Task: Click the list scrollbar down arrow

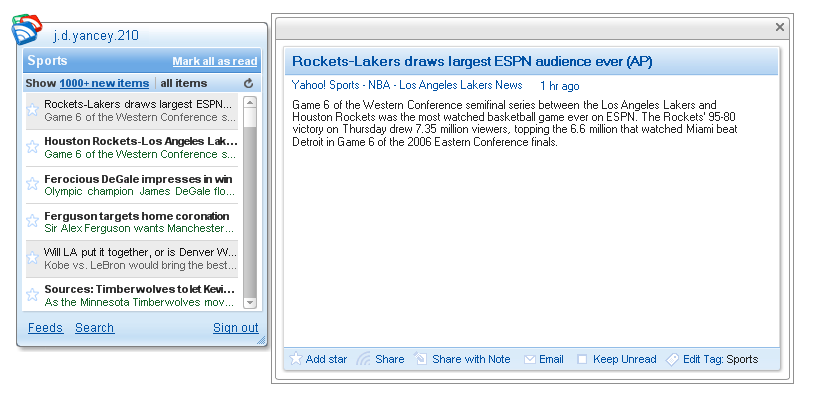Action: (x=250, y=302)
